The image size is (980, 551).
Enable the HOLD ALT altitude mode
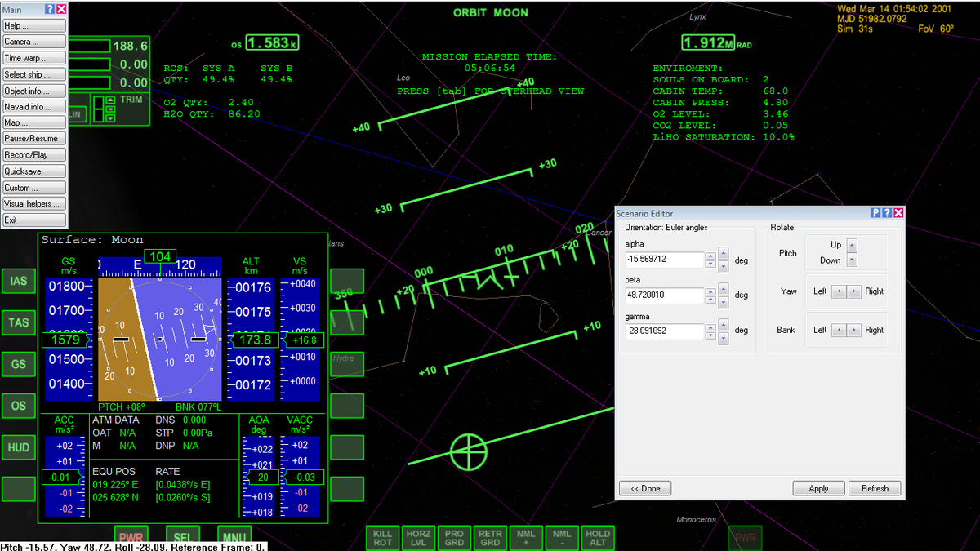(x=598, y=538)
